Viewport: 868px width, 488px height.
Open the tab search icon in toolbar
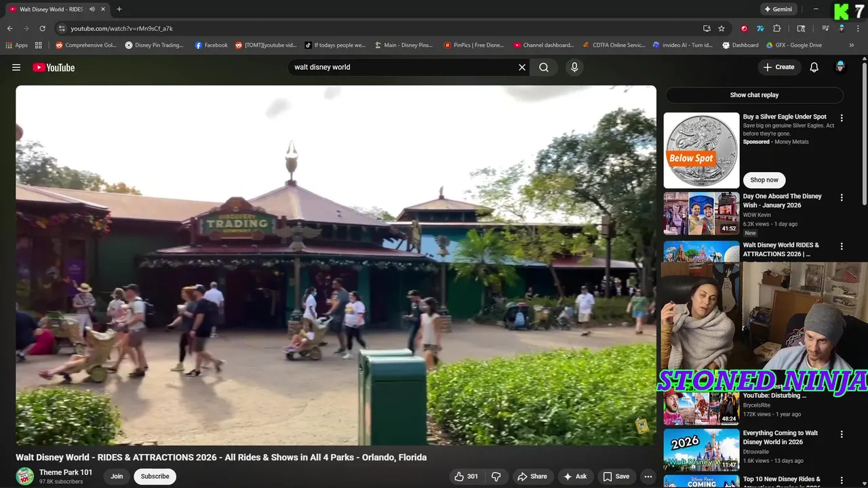pos(801,28)
